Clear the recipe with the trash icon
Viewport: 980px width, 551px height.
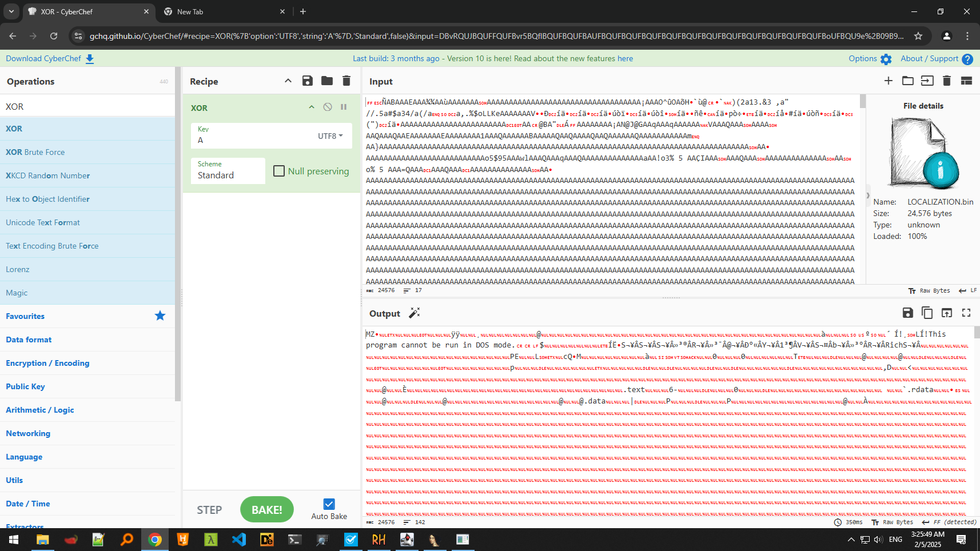click(346, 81)
